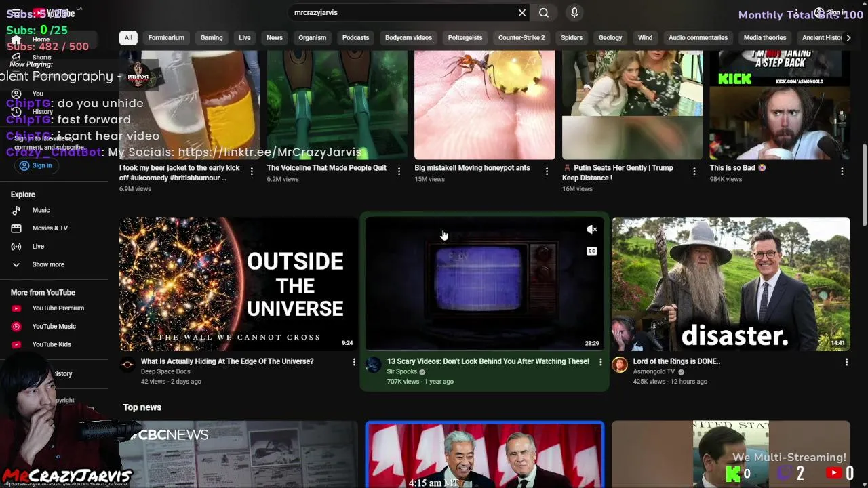Open title 13 Scary Videos: Don't Look Behind You
This screenshot has width=868, height=488.
[488, 361]
